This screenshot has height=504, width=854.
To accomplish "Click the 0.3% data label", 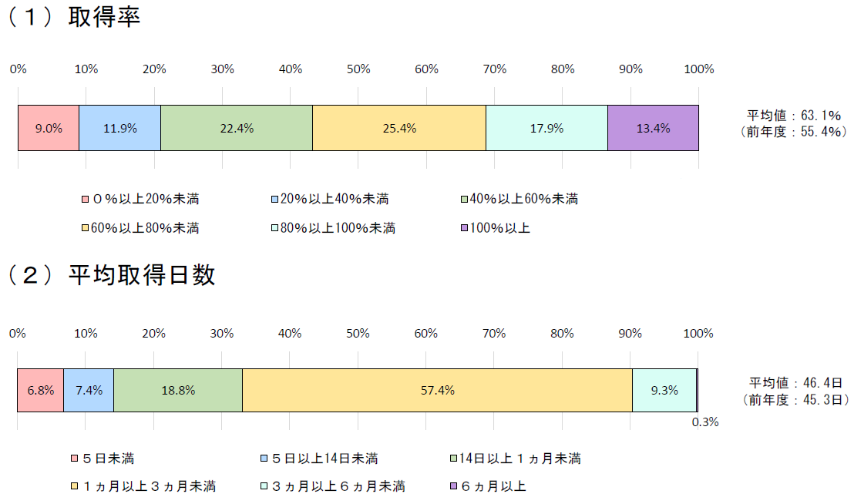I will [x=705, y=422].
